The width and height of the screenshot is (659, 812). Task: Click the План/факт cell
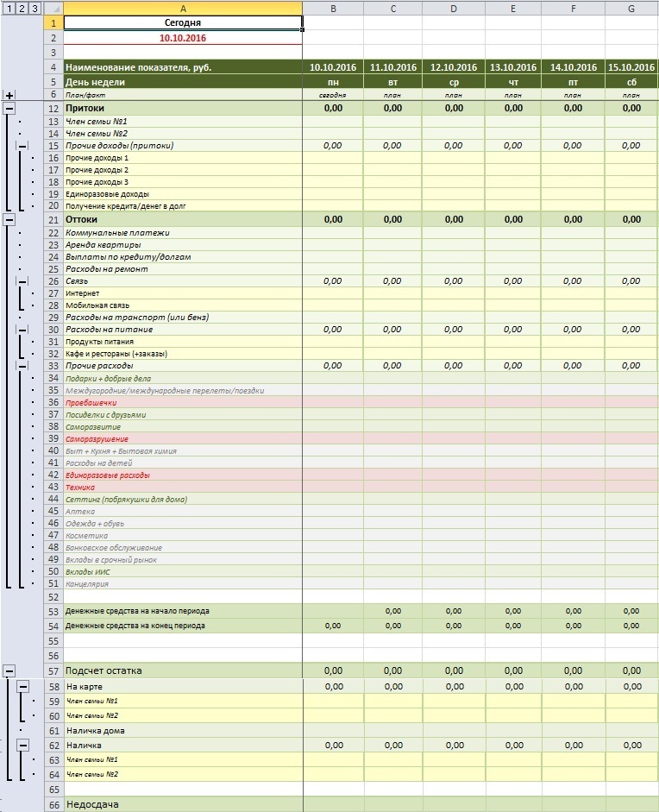[183, 95]
